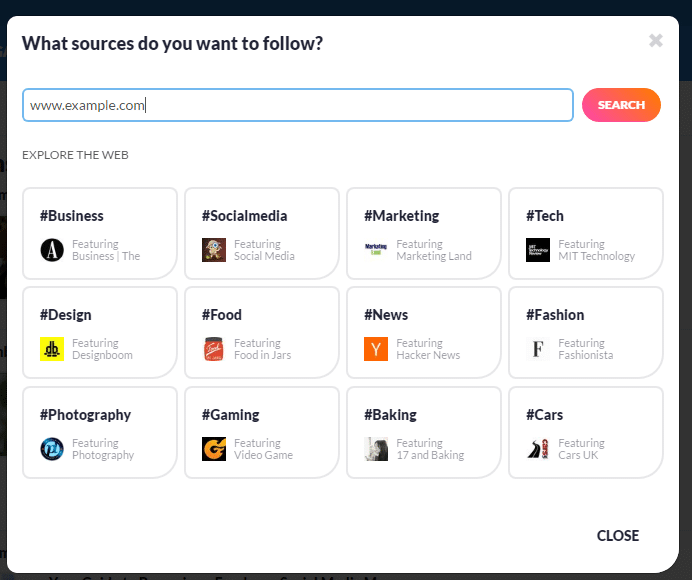Open the #Tech topic card

tap(586, 233)
